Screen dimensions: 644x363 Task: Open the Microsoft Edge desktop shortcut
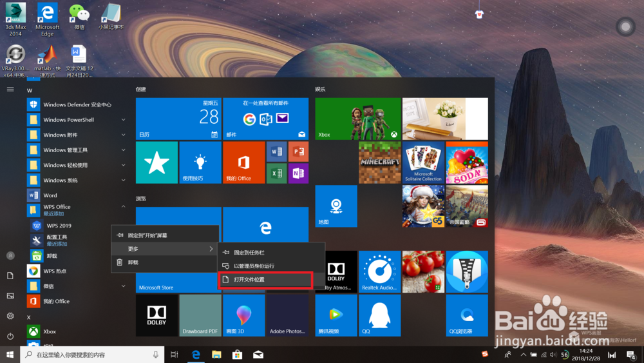(47, 19)
